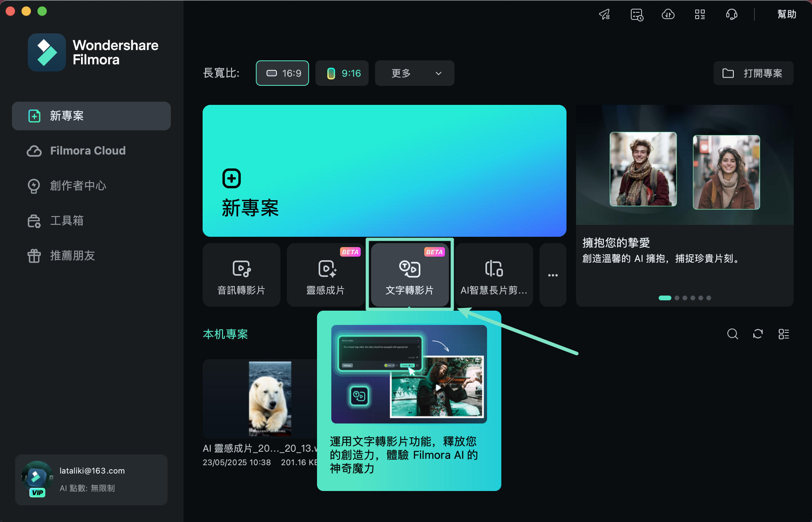Open the 靈感成片 tool
Viewport: 812px width, 522px height.
coord(326,275)
